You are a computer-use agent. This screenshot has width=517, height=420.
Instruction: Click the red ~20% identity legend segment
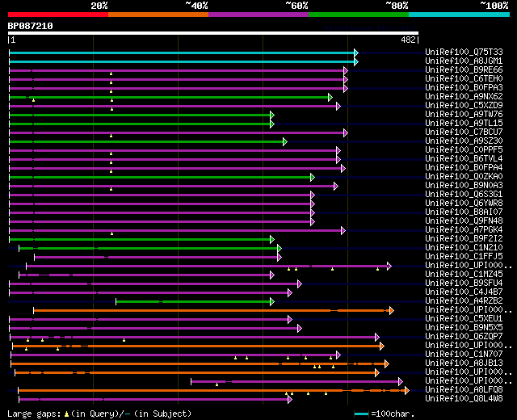coord(58,15)
